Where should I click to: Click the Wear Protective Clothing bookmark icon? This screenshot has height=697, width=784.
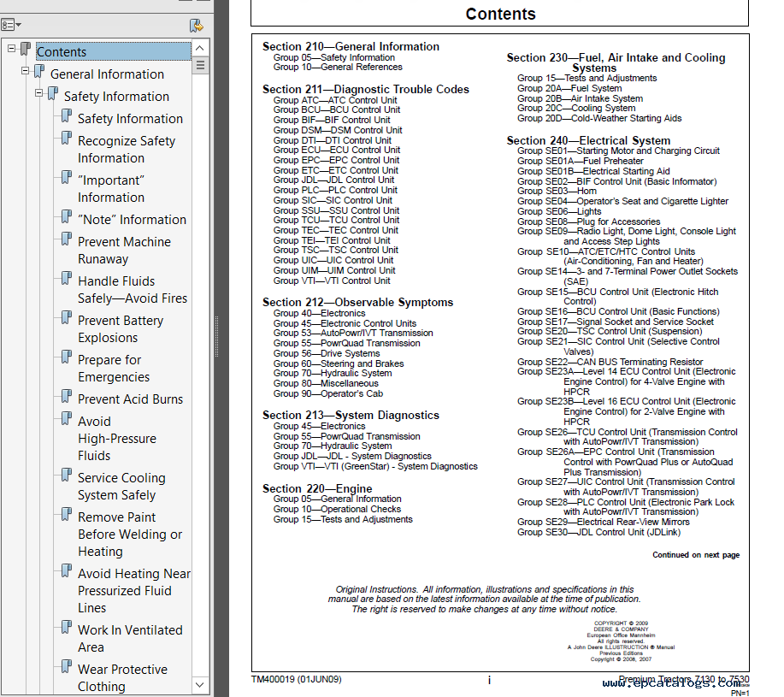click(x=66, y=666)
